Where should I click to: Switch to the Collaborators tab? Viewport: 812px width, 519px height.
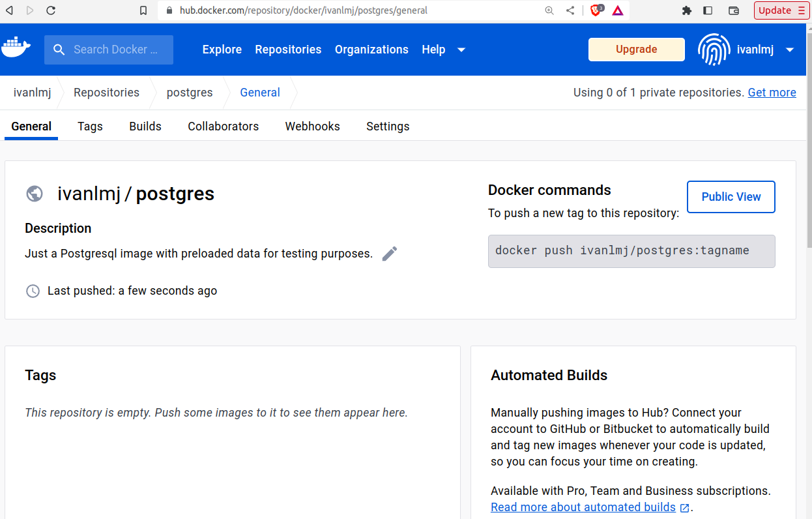coord(224,126)
